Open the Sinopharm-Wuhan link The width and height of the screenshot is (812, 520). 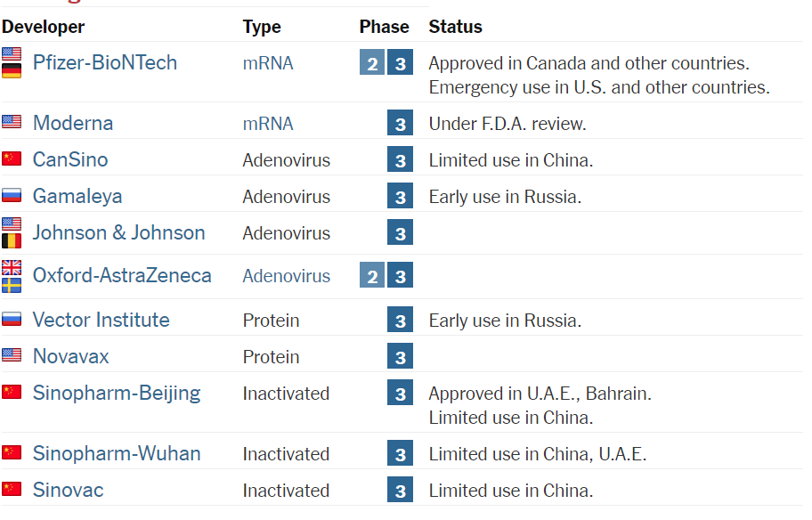click(117, 453)
